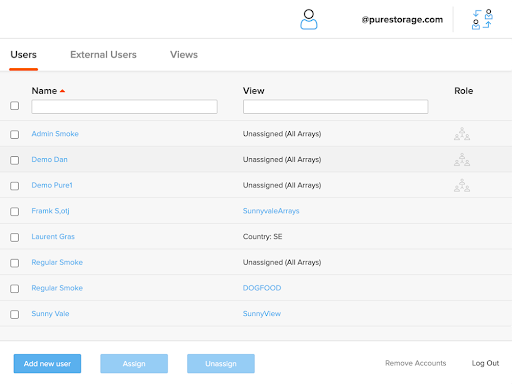This screenshot has width=512, height=384.
Task: Click the Add new user button
Action: click(x=47, y=363)
